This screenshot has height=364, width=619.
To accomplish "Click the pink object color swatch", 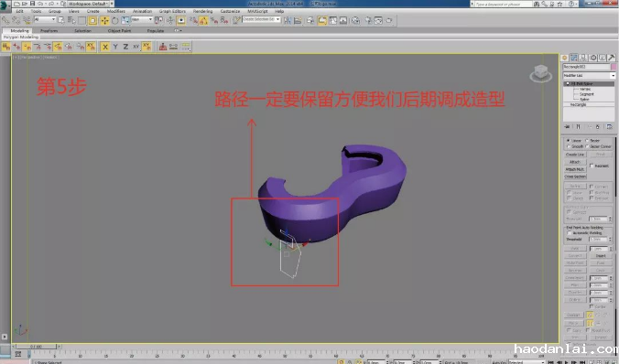I will coord(614,67).
